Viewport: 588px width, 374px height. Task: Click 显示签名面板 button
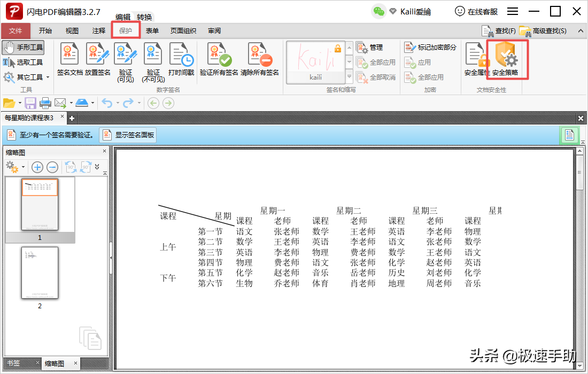128,135
